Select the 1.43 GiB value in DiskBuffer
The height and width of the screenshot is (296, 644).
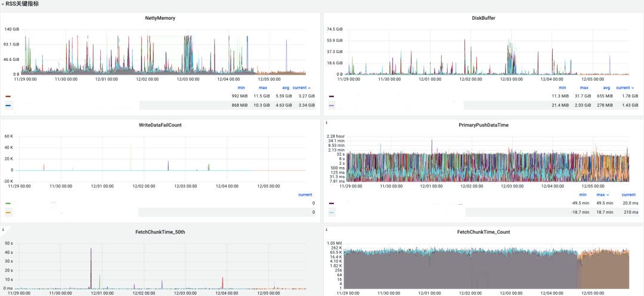(630, 105)
